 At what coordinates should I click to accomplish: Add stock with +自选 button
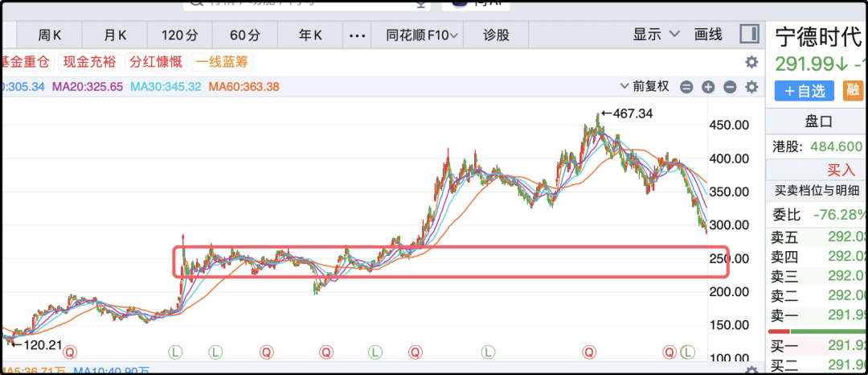click(805, 91)
